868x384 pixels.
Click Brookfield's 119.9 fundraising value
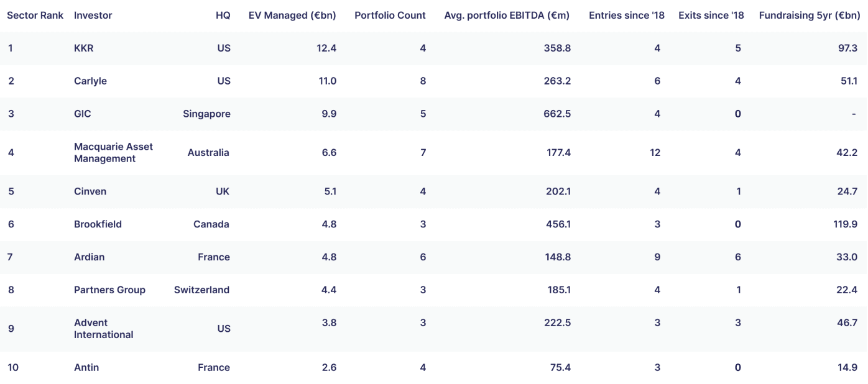(846, 224)
